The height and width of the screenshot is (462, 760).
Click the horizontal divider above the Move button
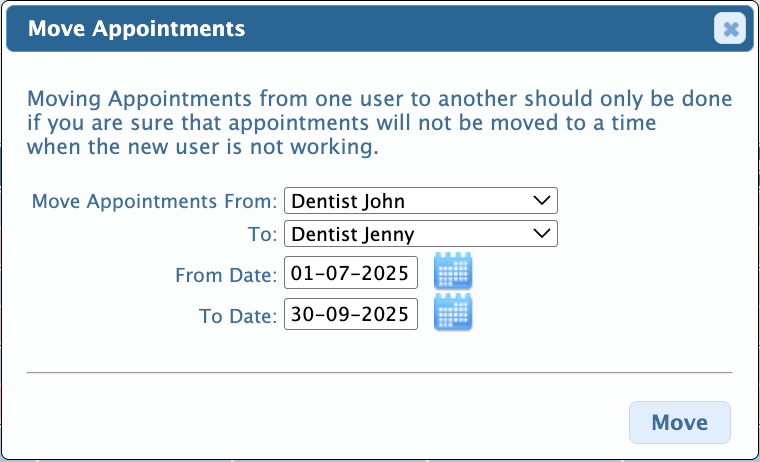coord(380,373)
